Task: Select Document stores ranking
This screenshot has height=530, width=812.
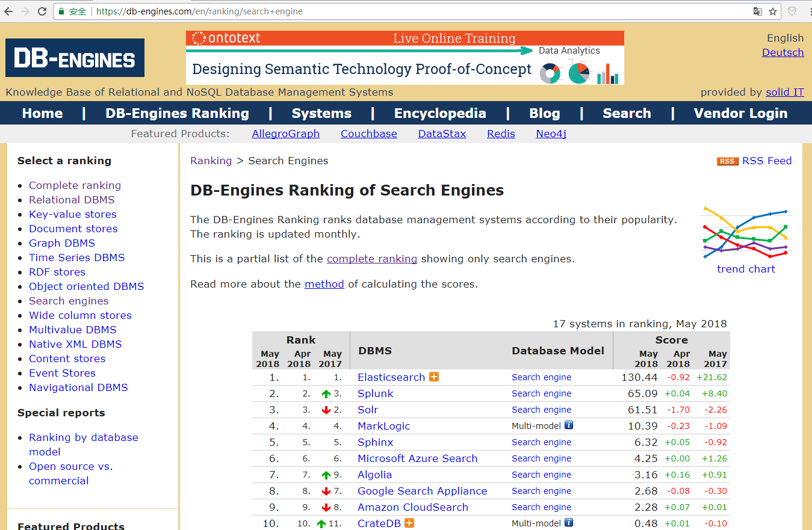Action: coord(73,229)
